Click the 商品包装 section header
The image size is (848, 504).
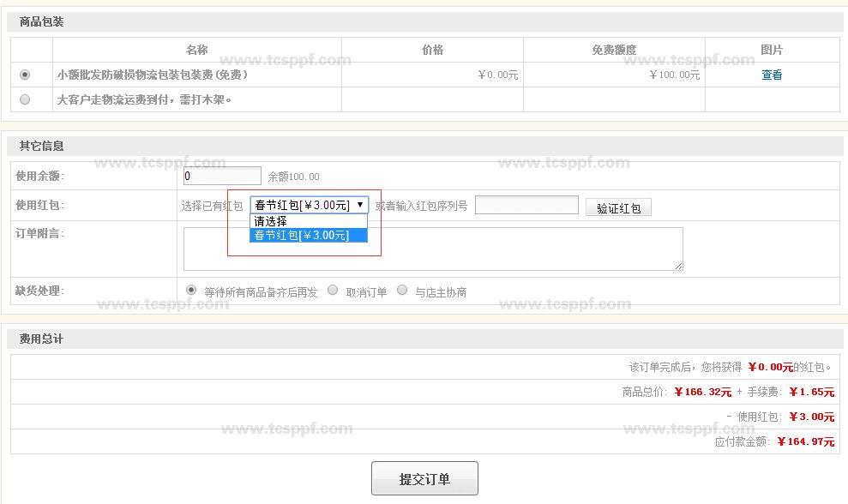click(x=41, y=21)
